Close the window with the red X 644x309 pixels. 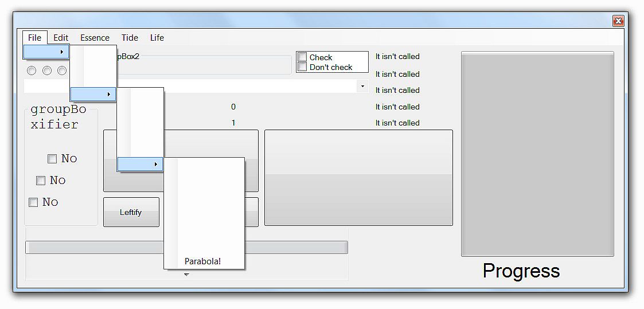[x=618, y=21]
